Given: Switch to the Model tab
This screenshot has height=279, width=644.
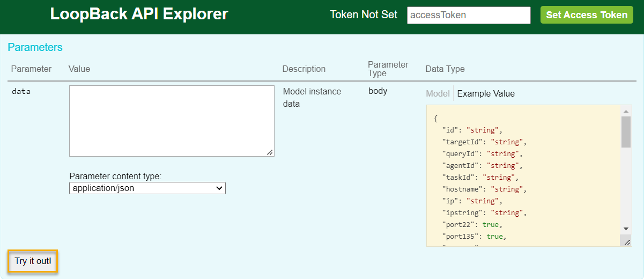Looking at the screenshot, I should point(438,93).
